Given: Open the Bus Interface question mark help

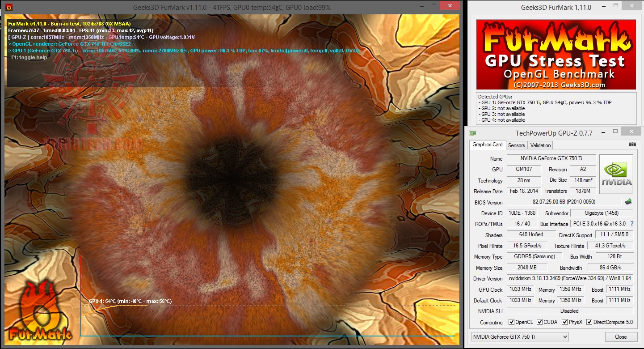Looking at the screenshot, I should click(631, 224).
